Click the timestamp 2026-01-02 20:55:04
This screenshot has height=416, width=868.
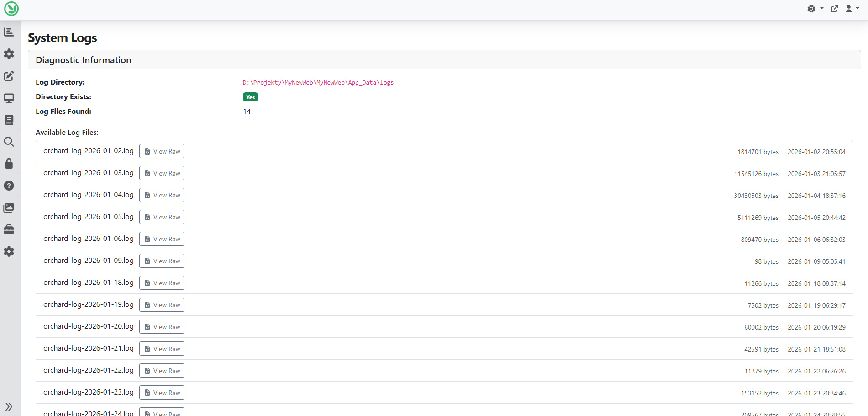point(816,152)
